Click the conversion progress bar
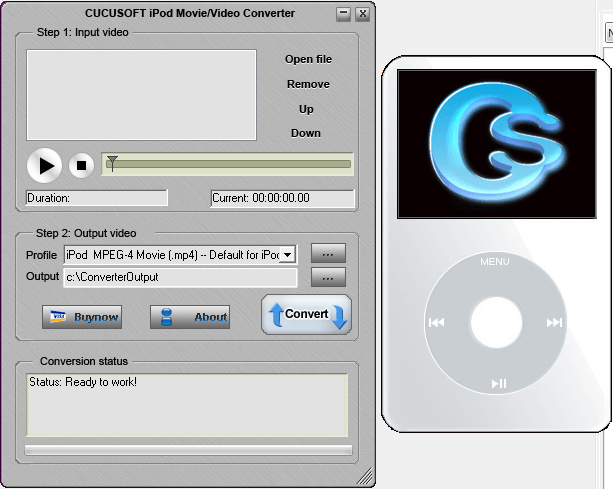 pyautogui.click(x=188, y=450)
